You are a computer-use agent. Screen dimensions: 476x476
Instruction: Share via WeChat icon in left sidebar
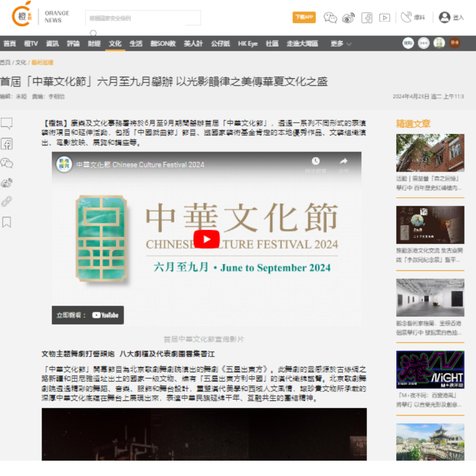(x=7, y=163)
